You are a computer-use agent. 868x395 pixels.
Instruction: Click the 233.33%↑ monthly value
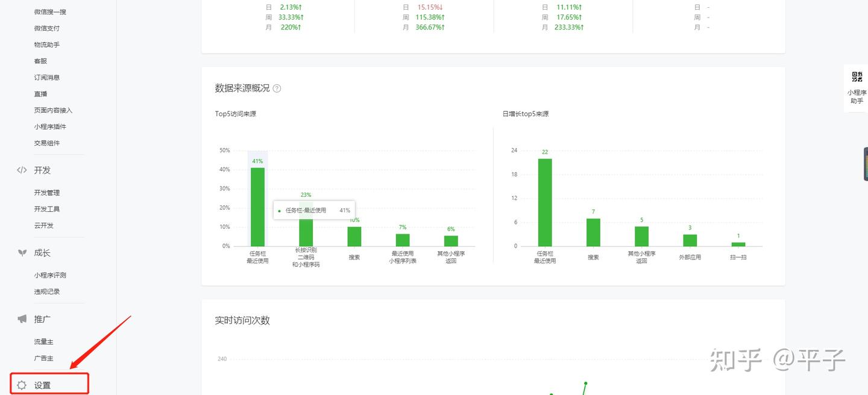pos(570,27)
